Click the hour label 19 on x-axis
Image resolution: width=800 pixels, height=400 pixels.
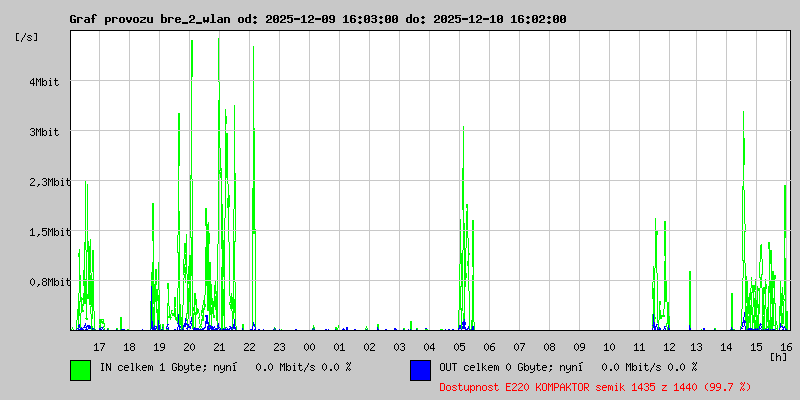(159, 347)
